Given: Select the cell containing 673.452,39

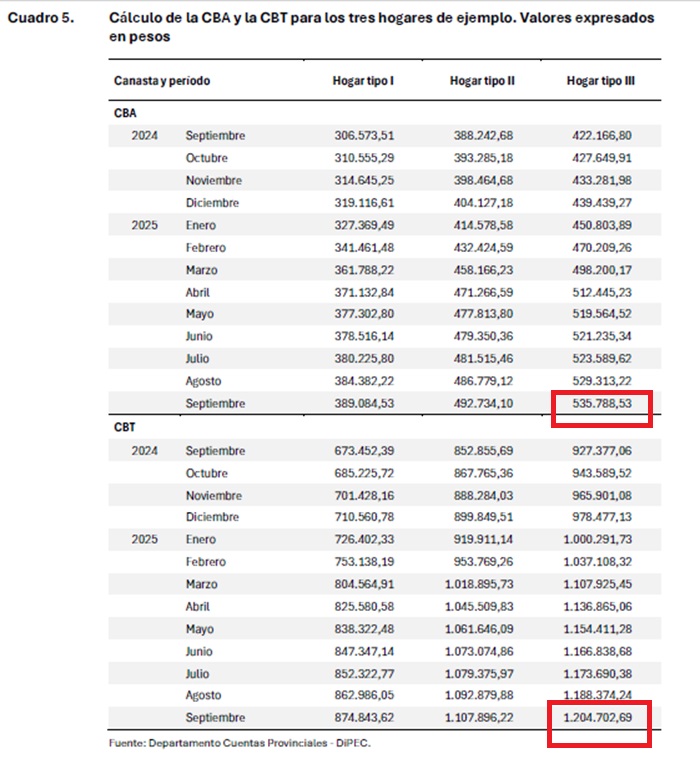Looking at the screenshot, I should coord(365,451).
